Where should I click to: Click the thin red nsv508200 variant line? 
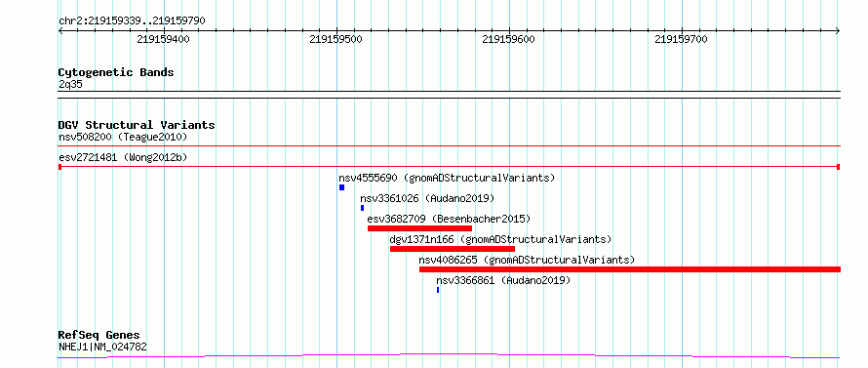pyautogui.click(x=450, y=145)
